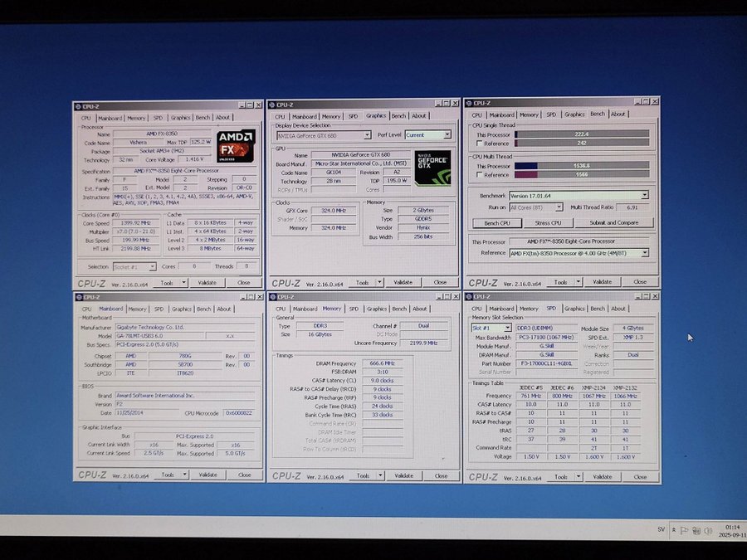Show hidden icons in the system tray
Viewport: 747px width, 560px height.
pos(674,530)
